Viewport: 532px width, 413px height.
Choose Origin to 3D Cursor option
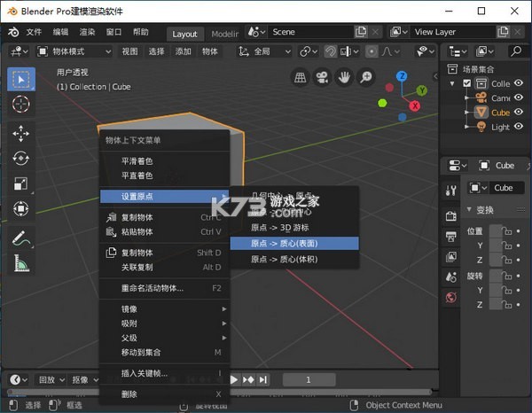[294, 228]
